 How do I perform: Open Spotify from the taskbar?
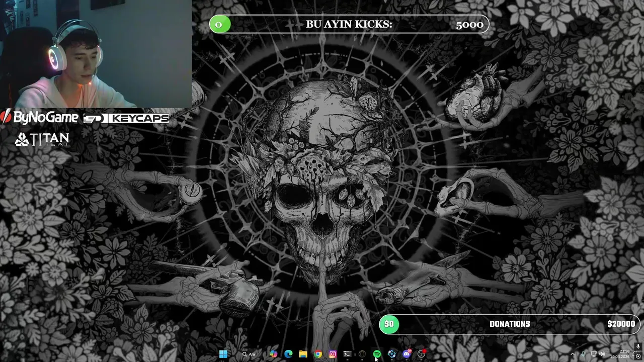377,354
